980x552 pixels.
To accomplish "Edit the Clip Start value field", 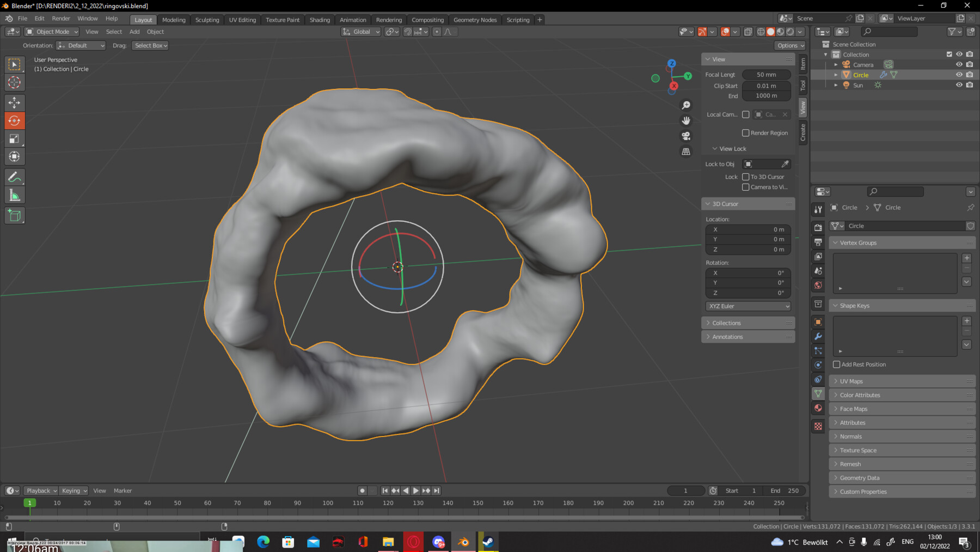I will [x=766, y=86].
